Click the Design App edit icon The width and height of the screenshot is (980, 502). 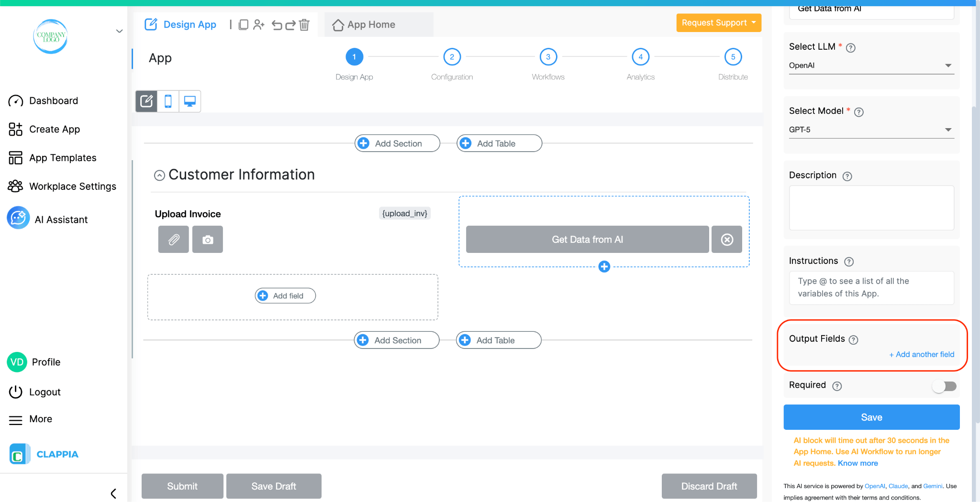coord(151,24)
